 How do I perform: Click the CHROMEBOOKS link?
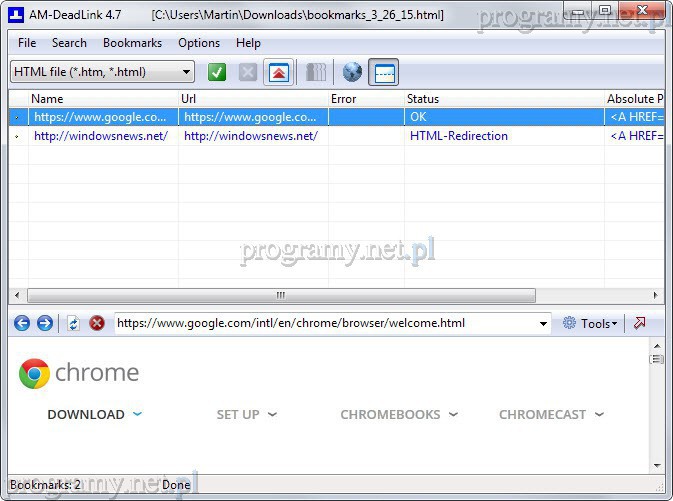point(398,414)
